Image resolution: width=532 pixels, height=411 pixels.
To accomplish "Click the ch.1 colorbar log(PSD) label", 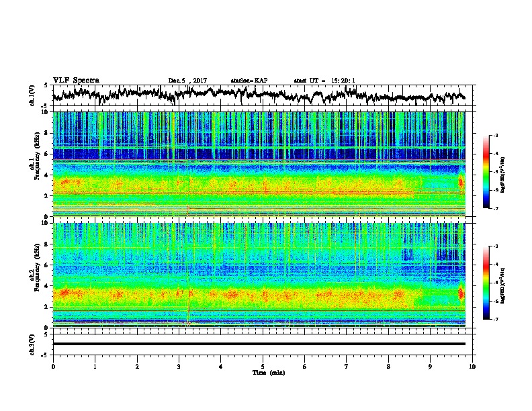I will [x=502, y=175].
